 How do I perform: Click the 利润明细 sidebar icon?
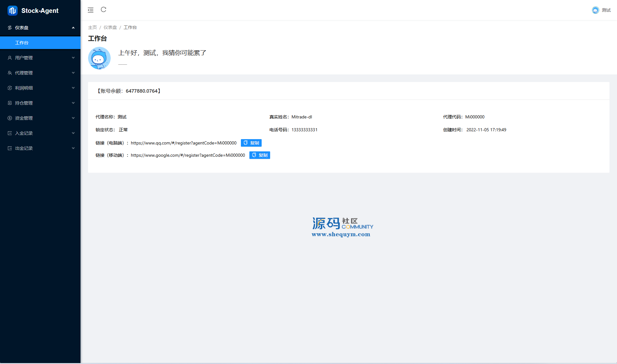tap(10, 88)
